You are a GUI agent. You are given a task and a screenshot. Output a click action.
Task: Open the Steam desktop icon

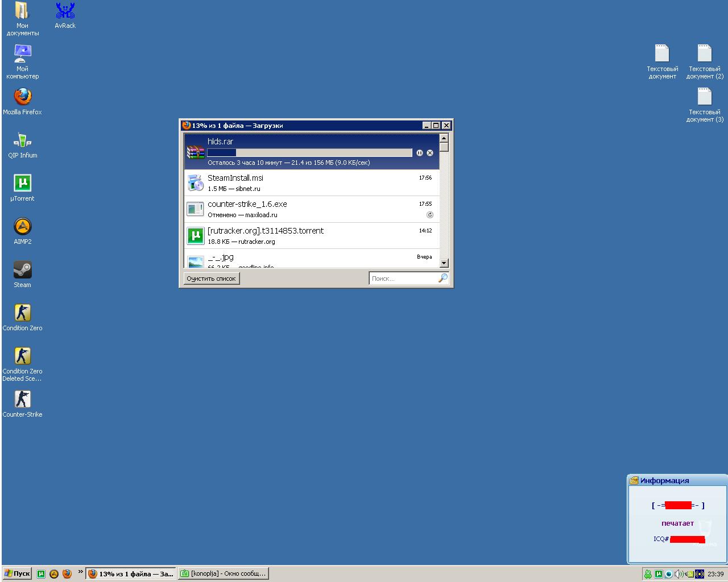click(22, 271)
